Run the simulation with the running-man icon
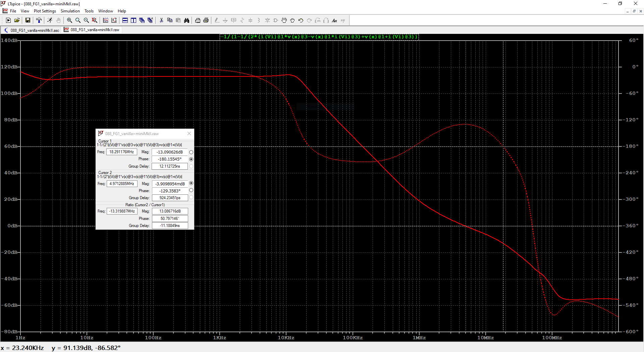The height and width of the screenshot is (352, 644). click(50, 20)
